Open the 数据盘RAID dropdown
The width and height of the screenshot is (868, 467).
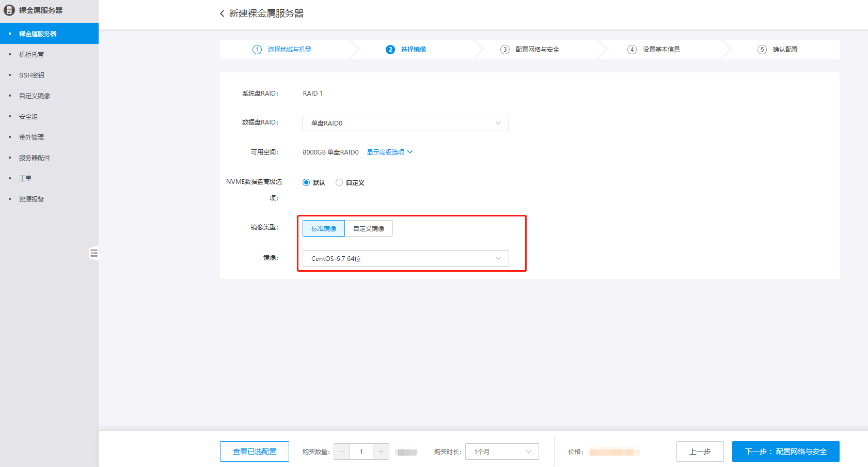pyautogui.click(x=406, y=123)
